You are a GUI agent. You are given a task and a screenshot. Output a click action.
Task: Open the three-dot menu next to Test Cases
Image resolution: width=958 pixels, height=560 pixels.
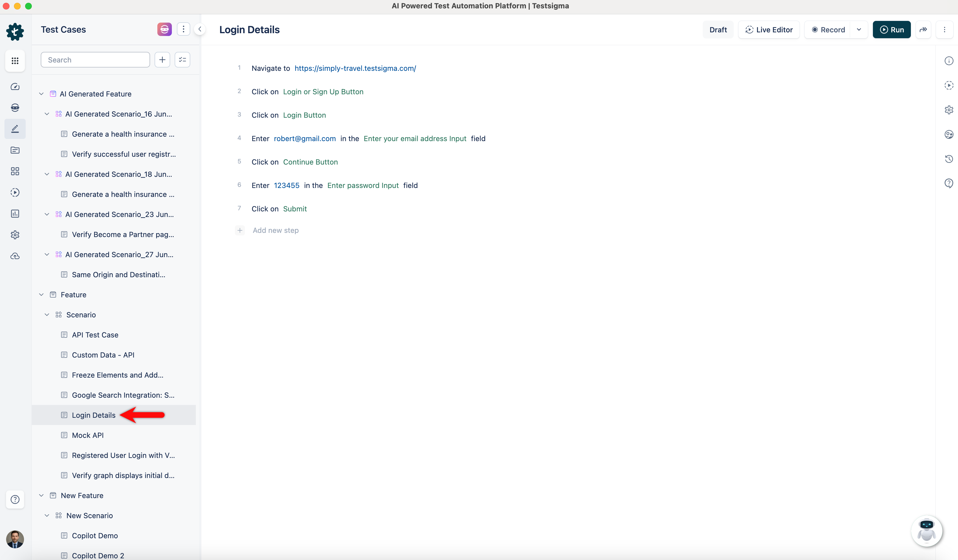[x=184, y=29]
